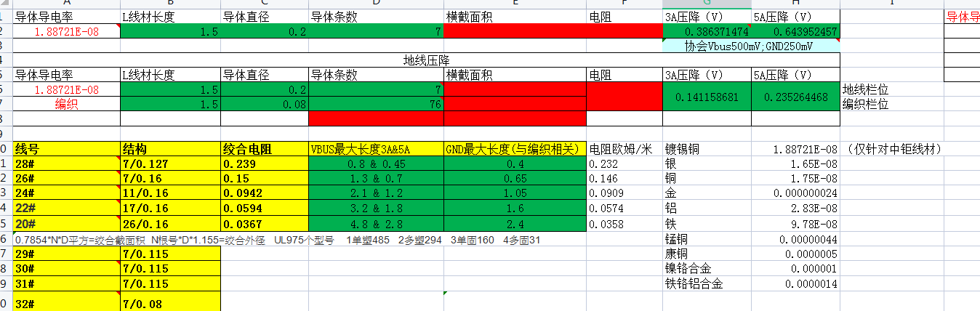Click the 0.643952457 voltage drop cell
Image resolution: width=980 pixels, height=311 pixels.
pos(795,32)
